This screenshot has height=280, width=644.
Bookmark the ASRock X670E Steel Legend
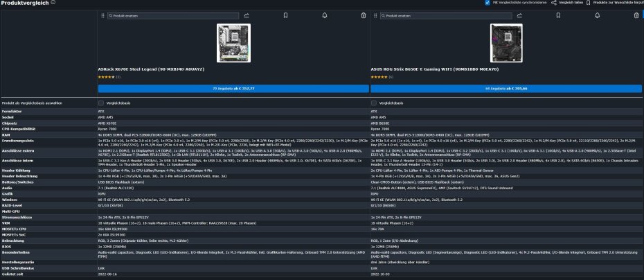tap(285, 16)
